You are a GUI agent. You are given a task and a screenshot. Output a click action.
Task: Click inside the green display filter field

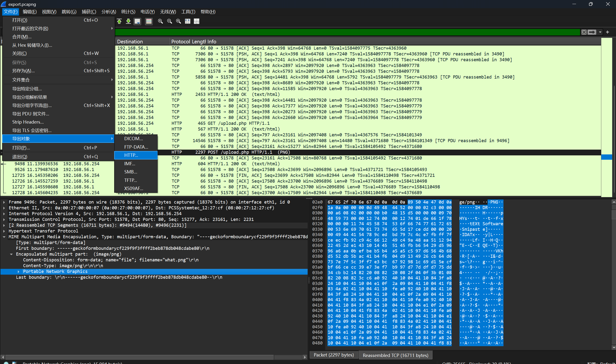[347, 32]
